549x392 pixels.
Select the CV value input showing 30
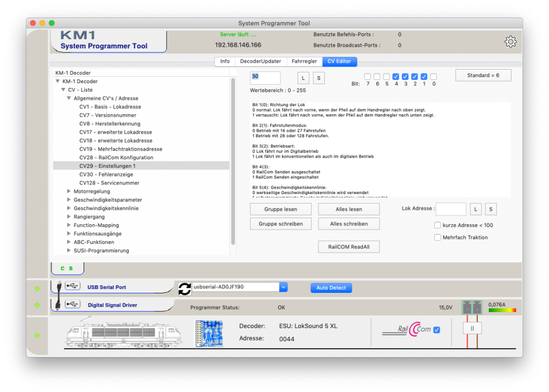click(265, 77)
